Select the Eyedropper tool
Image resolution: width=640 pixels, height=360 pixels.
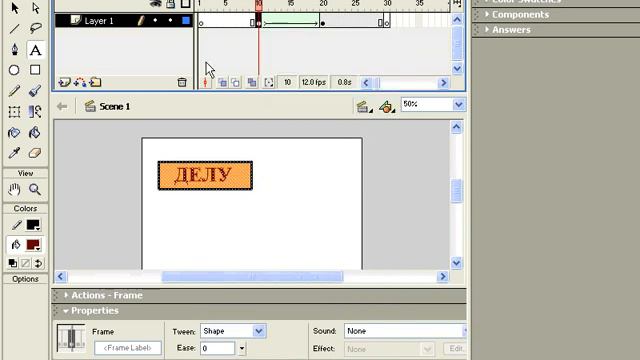click(15, 153)
